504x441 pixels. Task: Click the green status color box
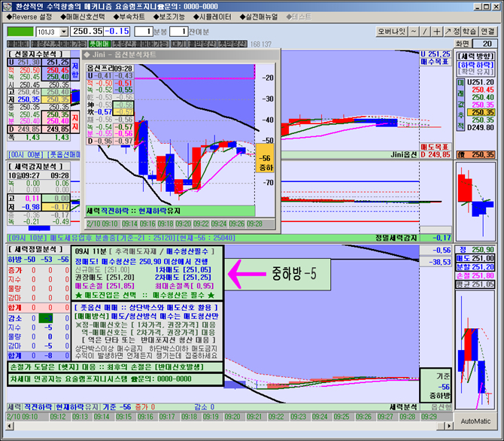(20, 32)
